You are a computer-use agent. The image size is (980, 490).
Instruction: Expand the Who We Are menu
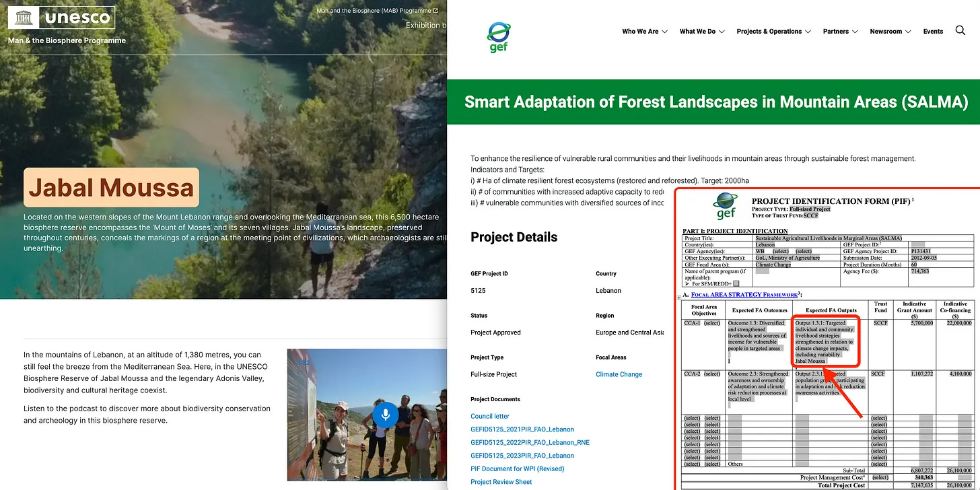click(x=645, y=31)
